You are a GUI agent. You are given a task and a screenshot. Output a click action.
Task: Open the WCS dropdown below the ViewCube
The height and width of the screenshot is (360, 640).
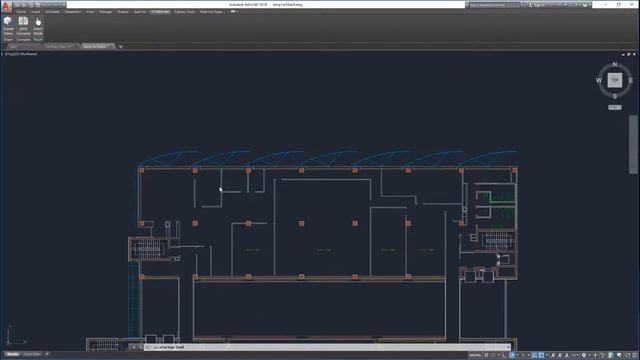615,107
